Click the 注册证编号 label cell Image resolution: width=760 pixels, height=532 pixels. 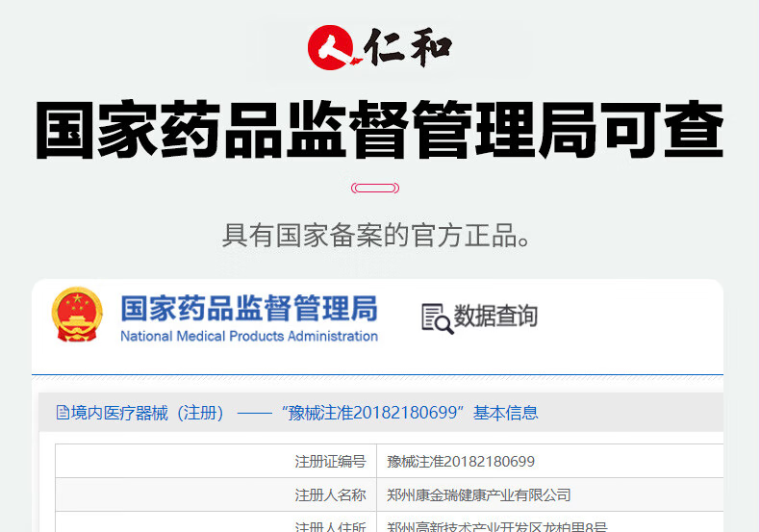(x=215, y=461)
